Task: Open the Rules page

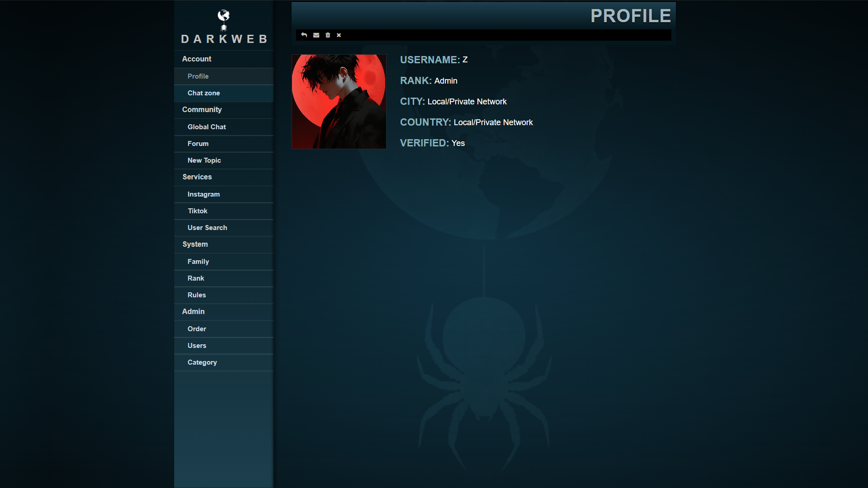Action: coord(224,295)
